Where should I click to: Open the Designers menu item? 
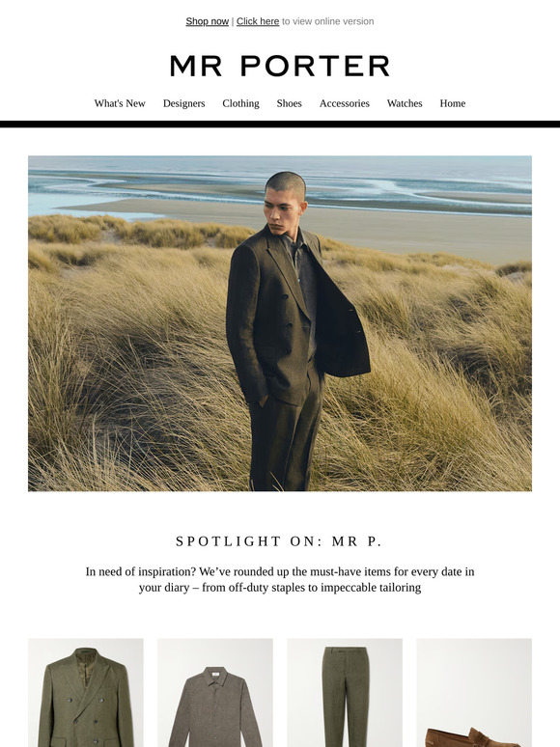coord(184,103)
